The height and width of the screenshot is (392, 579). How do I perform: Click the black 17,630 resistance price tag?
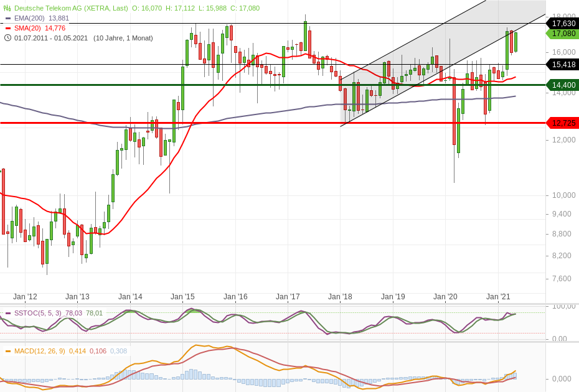(x=562, y=23)
